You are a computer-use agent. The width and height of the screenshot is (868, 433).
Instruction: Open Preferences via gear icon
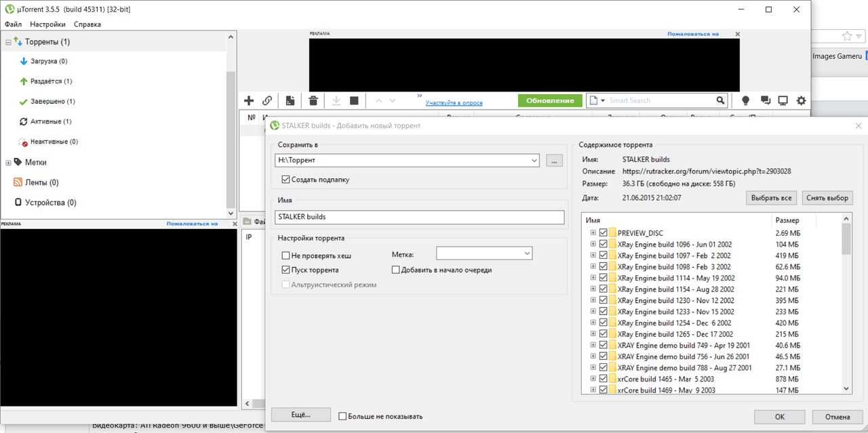(802, 100)
